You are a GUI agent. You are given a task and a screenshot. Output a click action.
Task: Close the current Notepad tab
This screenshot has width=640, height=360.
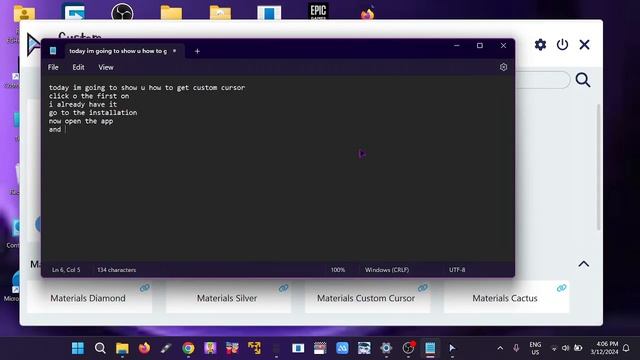pos(174,51)
